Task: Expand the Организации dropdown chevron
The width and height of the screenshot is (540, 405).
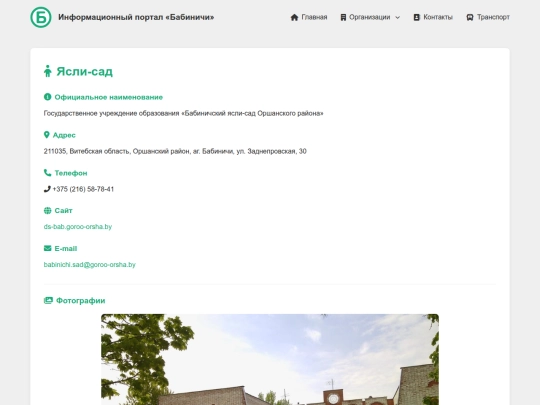Action: 397,18
